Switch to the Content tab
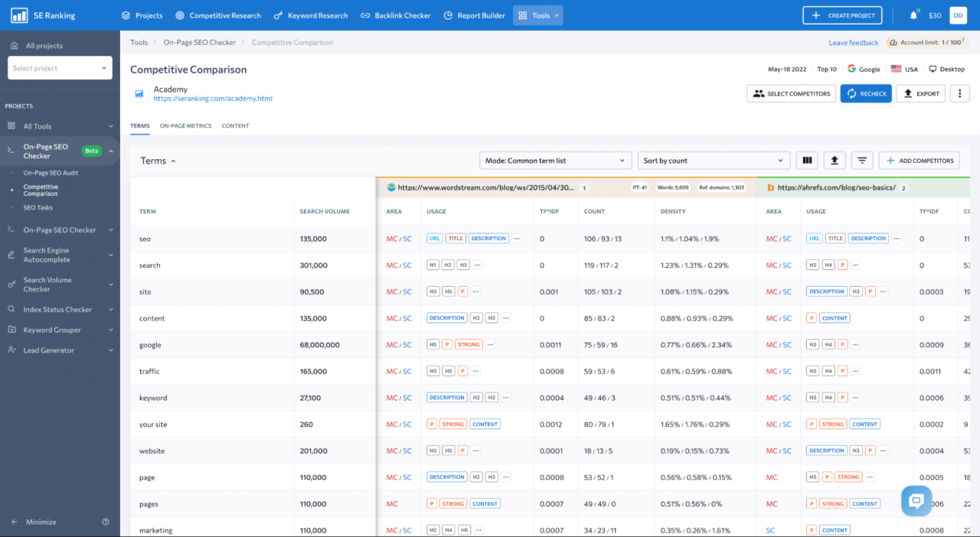Viewport: 980px width, 537px height. click(235, 125)
